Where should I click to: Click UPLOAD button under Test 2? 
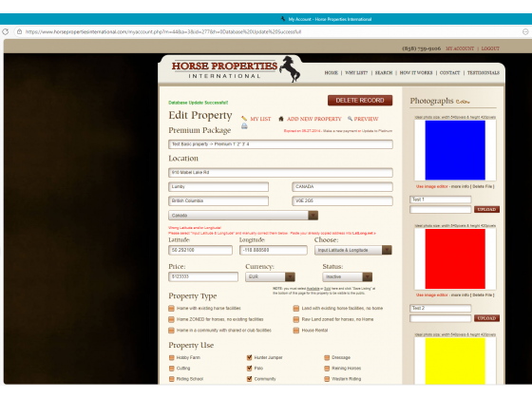point(486,318)
